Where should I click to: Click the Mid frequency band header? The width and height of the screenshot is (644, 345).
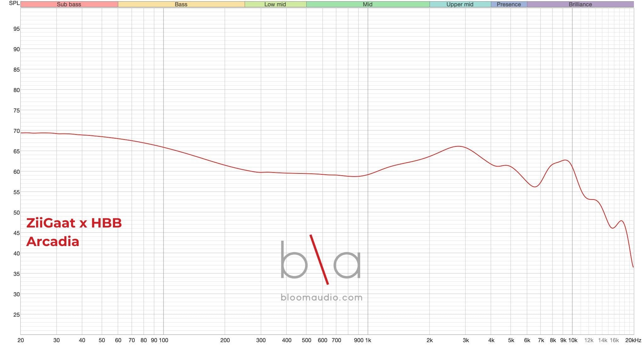pyautogui.click(x=368, y=4)
